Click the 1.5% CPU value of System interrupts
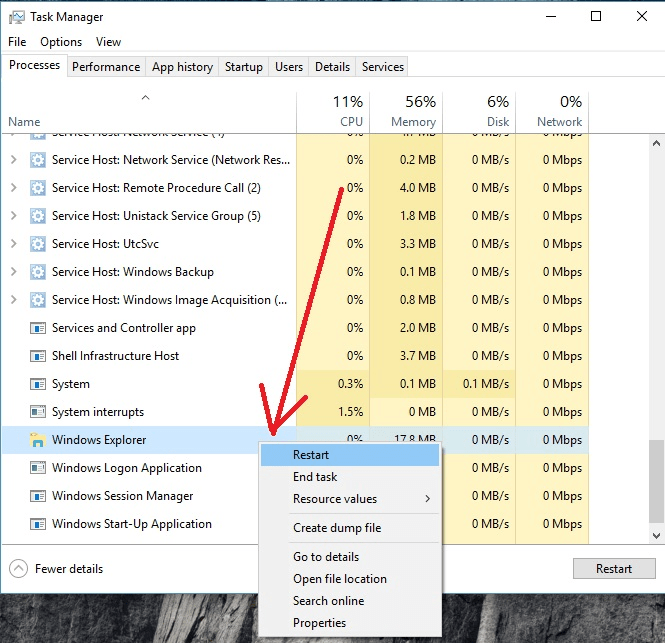The height and width of the screenshot is (643, 665). 350,412
